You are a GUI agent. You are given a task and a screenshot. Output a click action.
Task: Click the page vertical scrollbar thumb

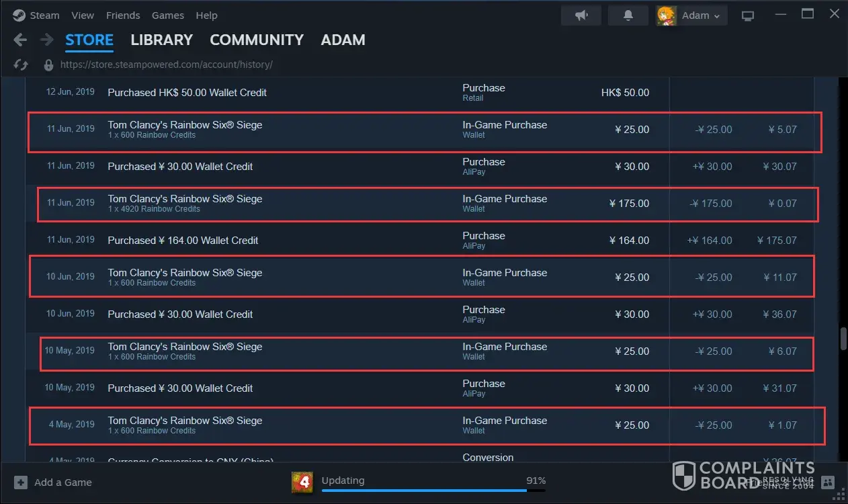click(x=843, y=338)
